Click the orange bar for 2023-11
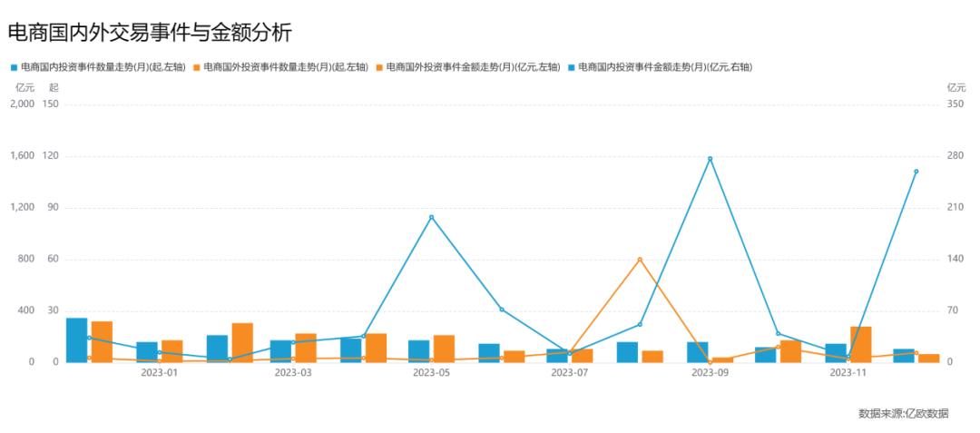Image resolution: width=980 pixels, height=433 pixels. click(x=860, y=344)
